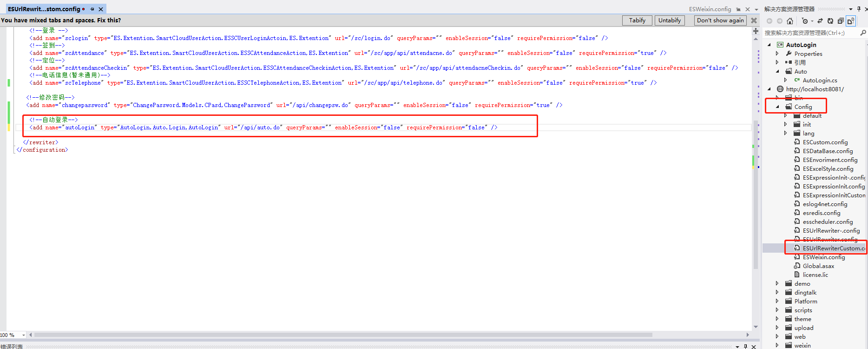The width and height of the screenshot is (868, 349).
Task: Select the ESUrlRewrit...stom.config tab
Action: point(44,9)
